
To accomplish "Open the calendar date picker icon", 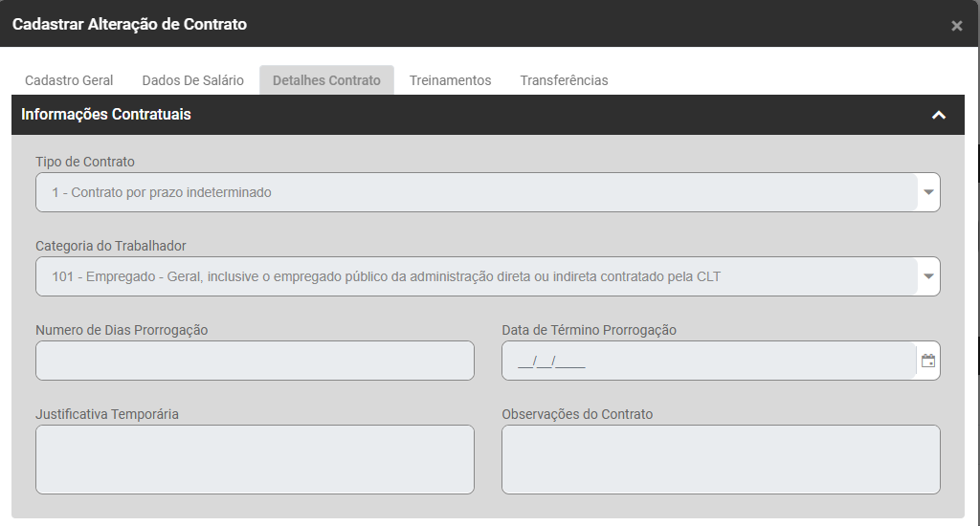I will pos(927,361).
